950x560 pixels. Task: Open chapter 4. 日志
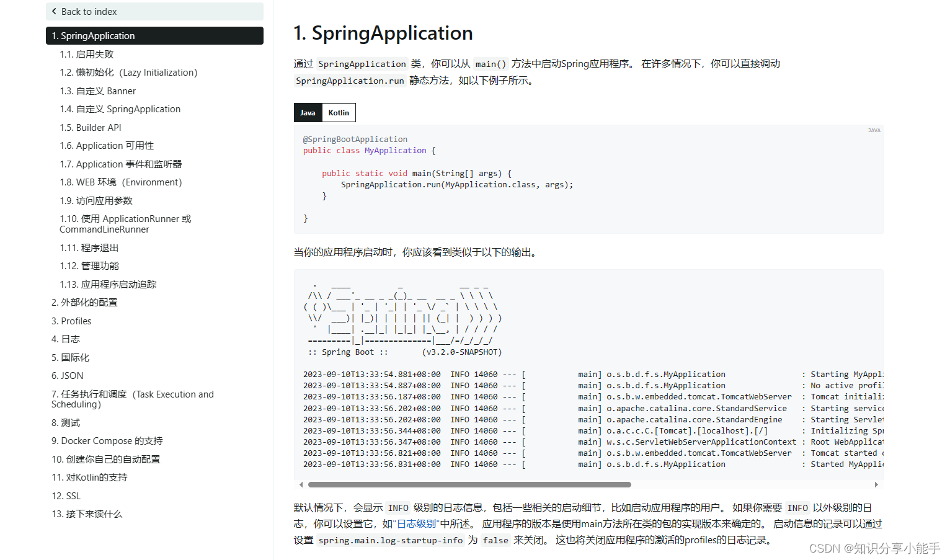point(66,339)
